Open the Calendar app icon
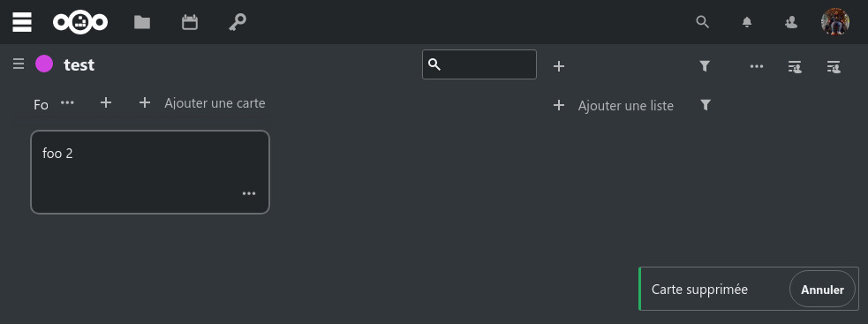 [190, 22]
